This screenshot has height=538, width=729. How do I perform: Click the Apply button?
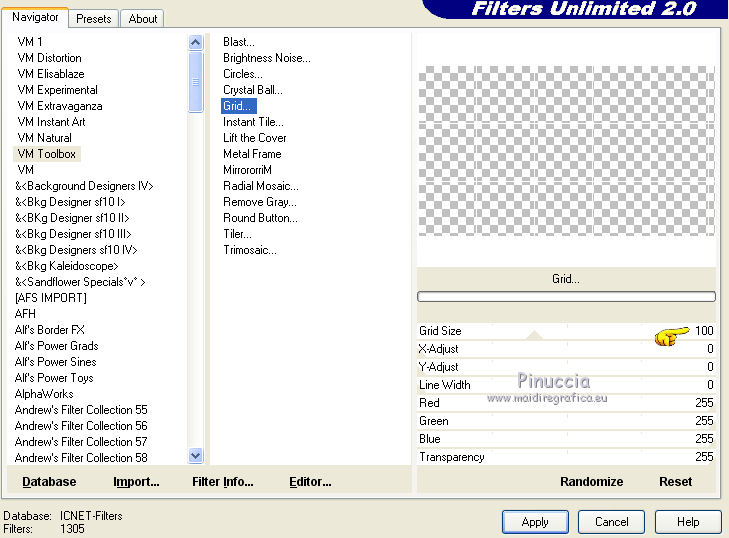(x=535, y=522)
